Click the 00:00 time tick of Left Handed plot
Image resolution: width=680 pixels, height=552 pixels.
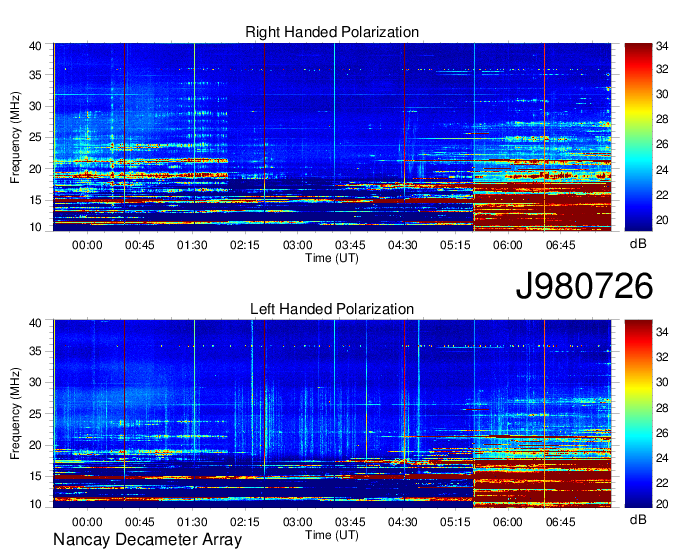pyautogui.click(x=87, y=522)
